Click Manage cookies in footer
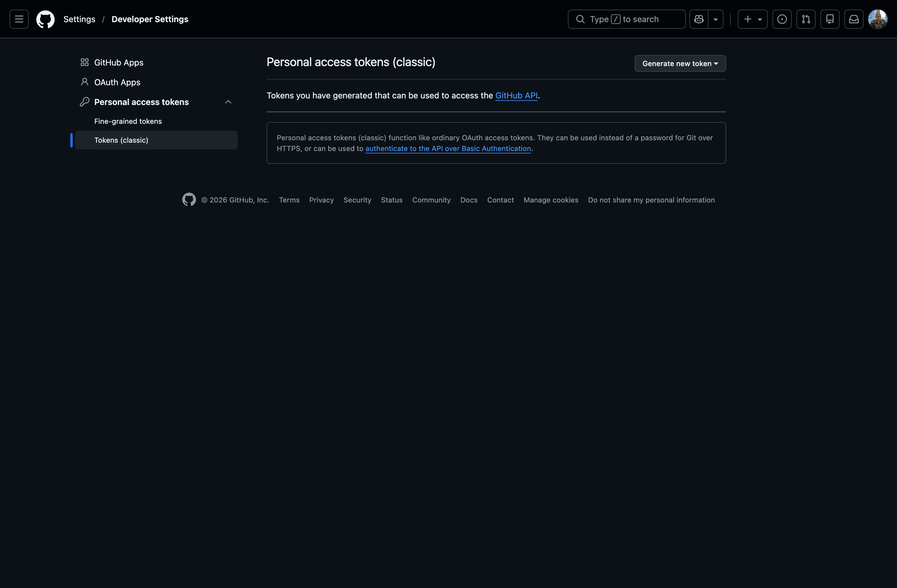Viewport: 897px width, 588px height. pos(551,200)
